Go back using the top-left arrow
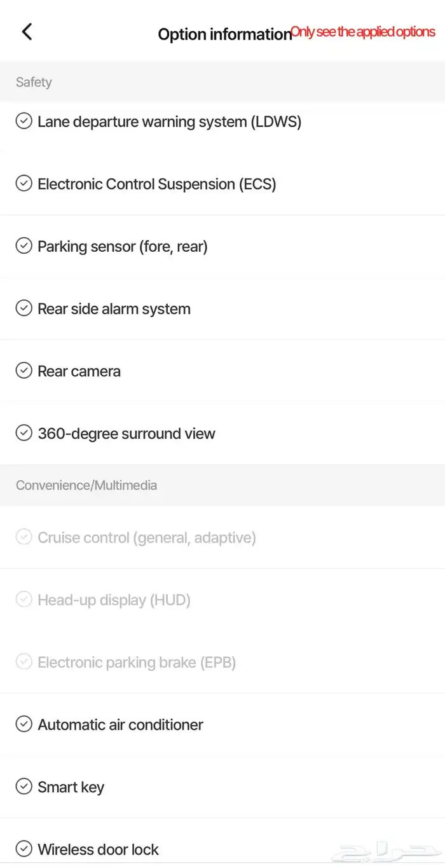 coord(27,32)
